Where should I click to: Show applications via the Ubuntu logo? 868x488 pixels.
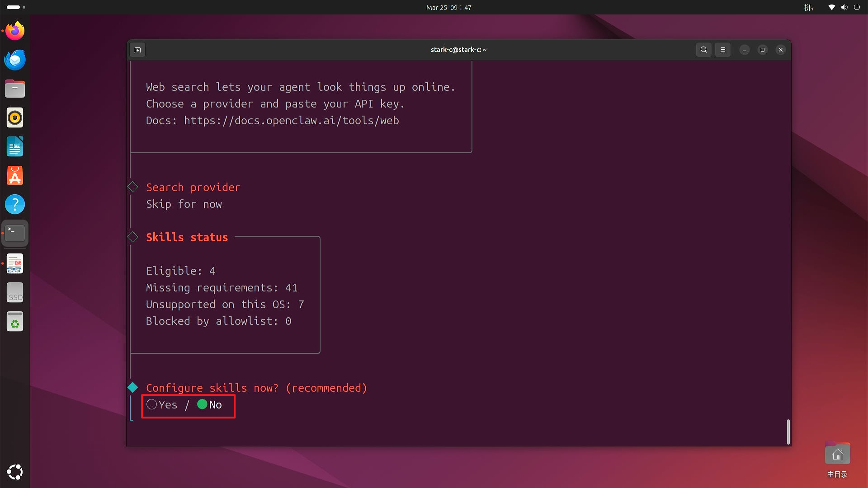pos(15,472)
